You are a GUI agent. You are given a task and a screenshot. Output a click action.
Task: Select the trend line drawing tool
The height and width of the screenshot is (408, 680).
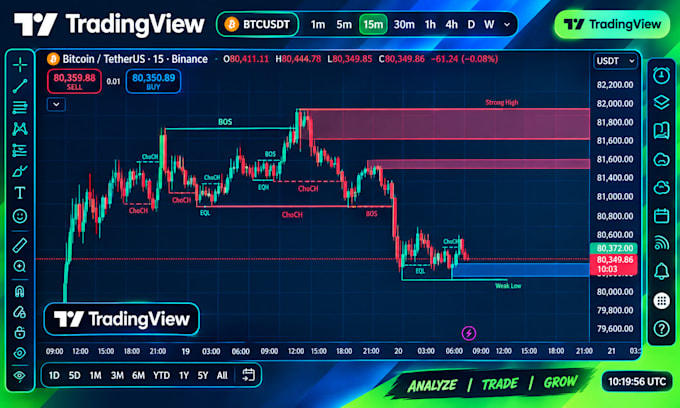(x=20, y=86)
